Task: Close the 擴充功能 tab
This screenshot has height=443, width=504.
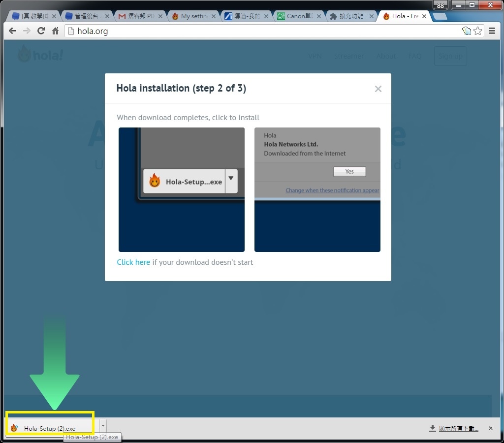Action: pyautogui.click(x=372, y=16)
